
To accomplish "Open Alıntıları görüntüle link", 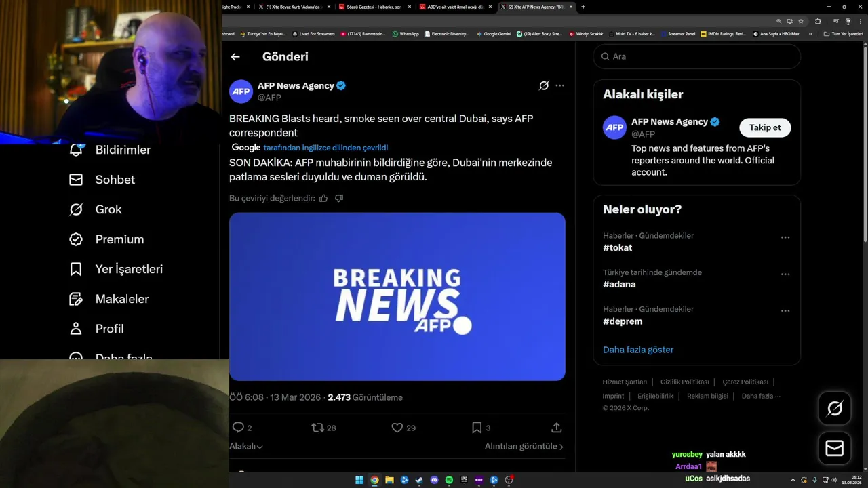I will 524,446.
